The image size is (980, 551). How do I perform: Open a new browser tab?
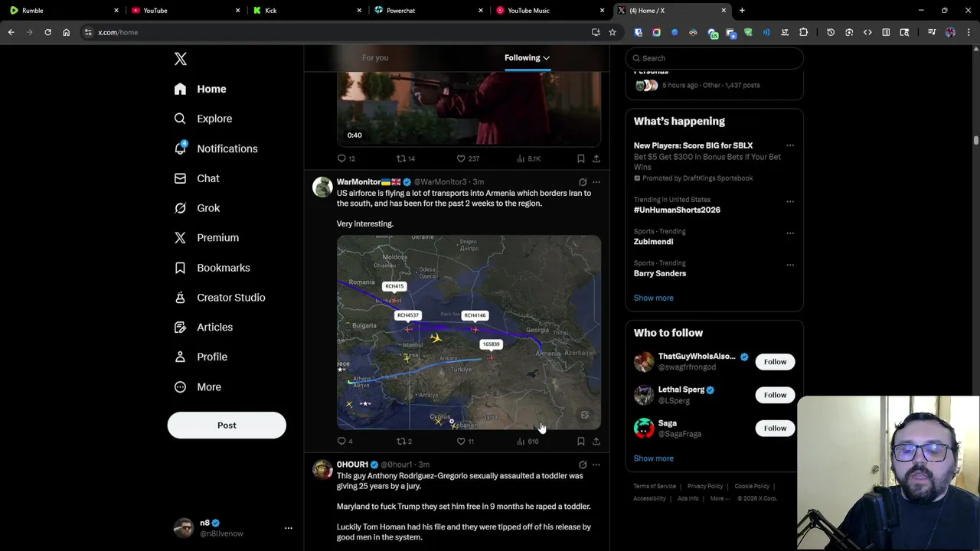[x=742, y=11]
